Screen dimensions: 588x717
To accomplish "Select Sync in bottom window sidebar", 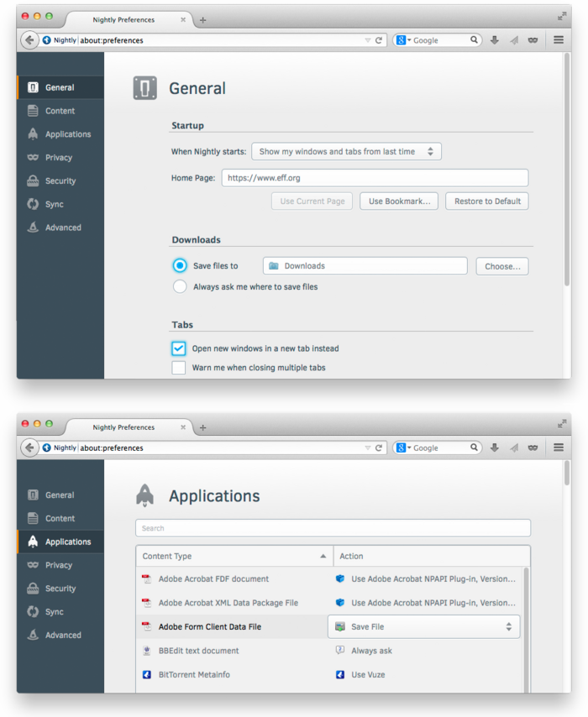I will [x=60, y=611].
